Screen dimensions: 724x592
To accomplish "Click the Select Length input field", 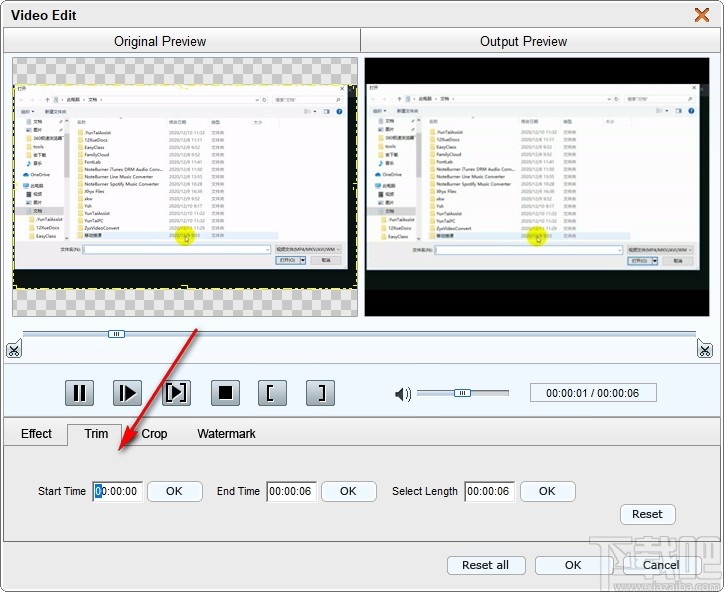I will tap(490, 491).
